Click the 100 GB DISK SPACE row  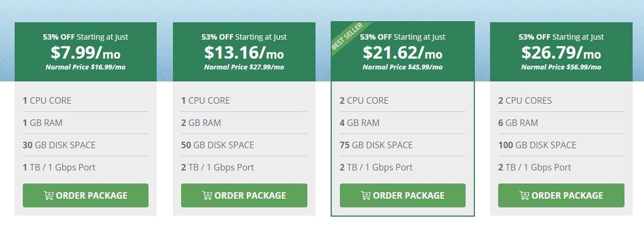[561, 145]
